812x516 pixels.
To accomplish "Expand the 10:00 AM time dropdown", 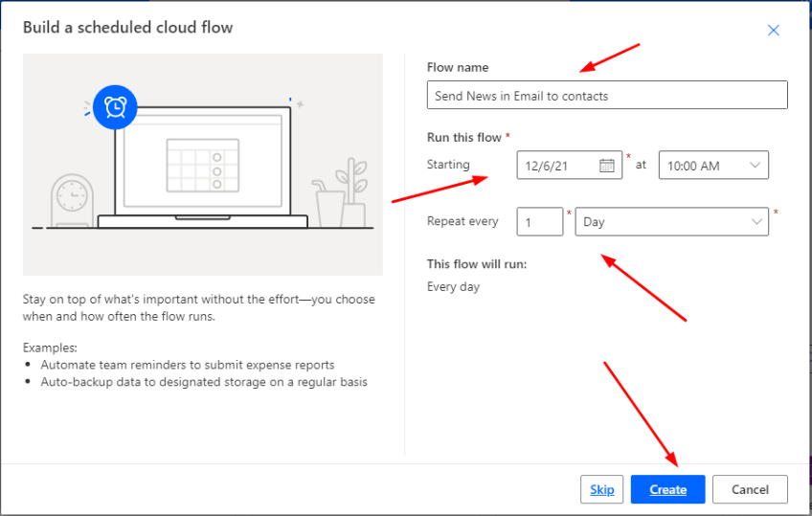I will (x=713, y=166).
